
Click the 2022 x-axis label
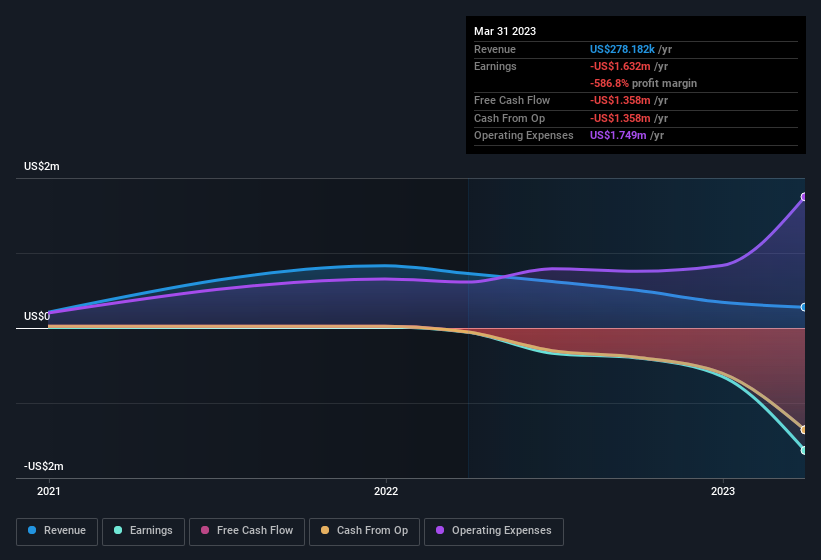point(386,491)
